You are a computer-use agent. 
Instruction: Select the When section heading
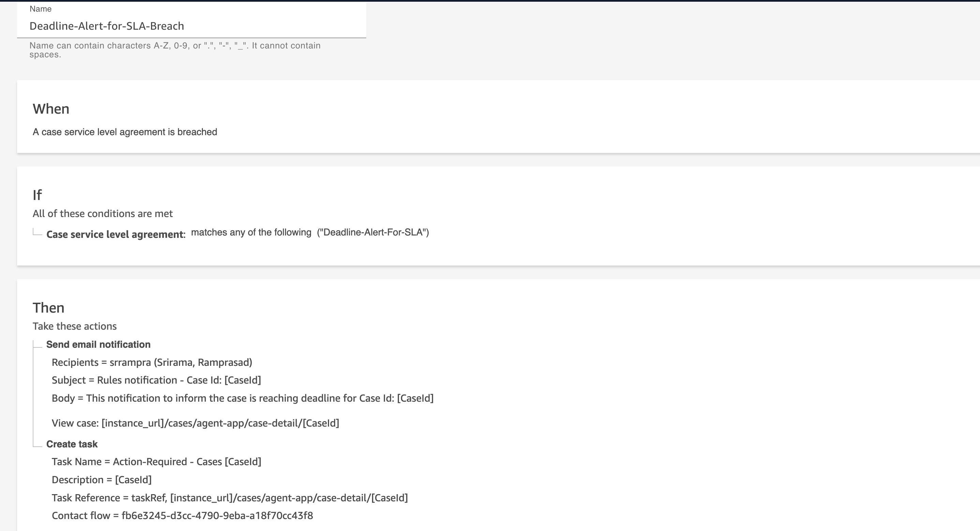(51, 109)
